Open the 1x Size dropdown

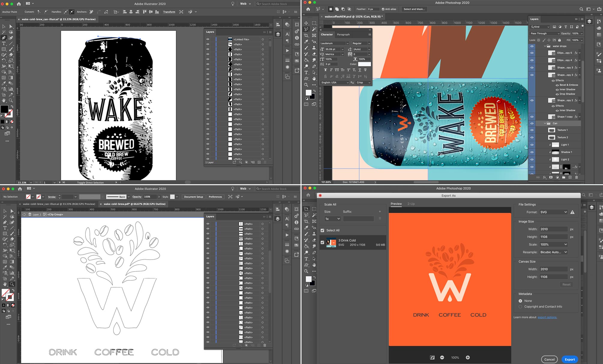[x=333, y=219]
